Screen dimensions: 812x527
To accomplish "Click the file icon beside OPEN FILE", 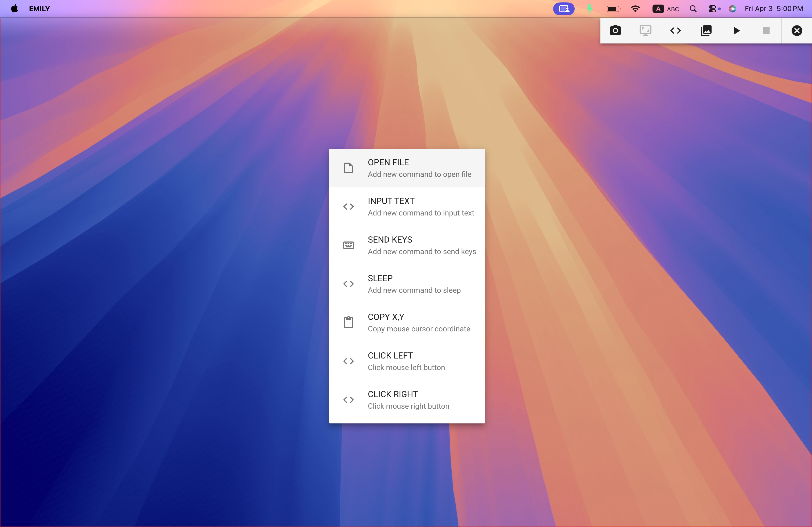I will (348, 168).
